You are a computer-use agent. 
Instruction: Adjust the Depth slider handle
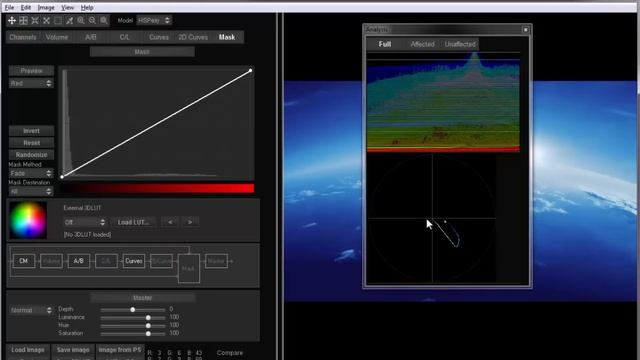(x=133, y=310)
